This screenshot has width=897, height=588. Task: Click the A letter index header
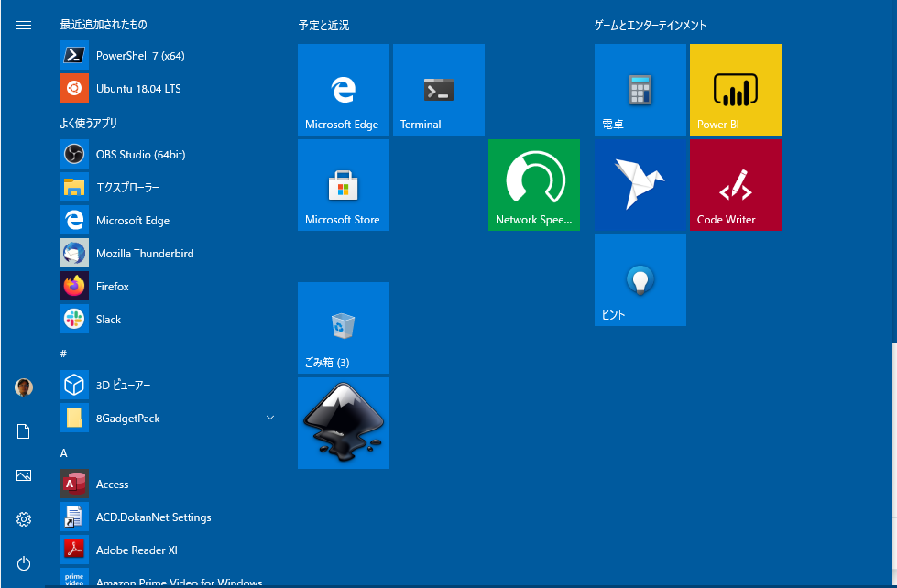(x=63, y=453)
